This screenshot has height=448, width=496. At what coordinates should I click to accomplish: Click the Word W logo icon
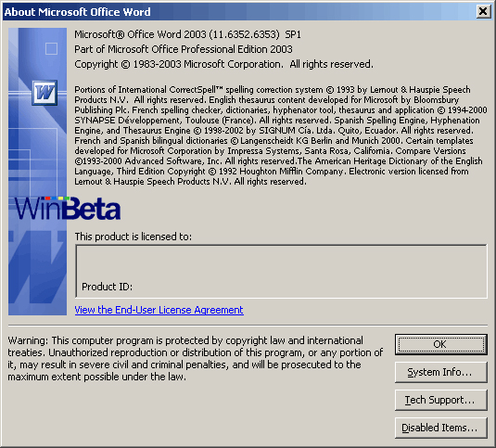[45, 93]
